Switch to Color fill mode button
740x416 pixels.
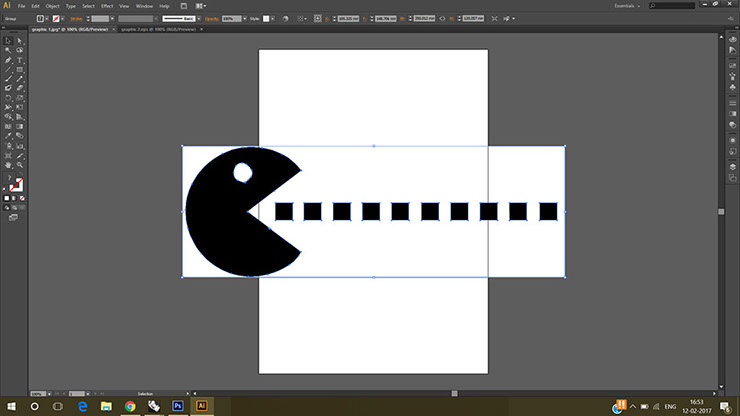point(7,198)
